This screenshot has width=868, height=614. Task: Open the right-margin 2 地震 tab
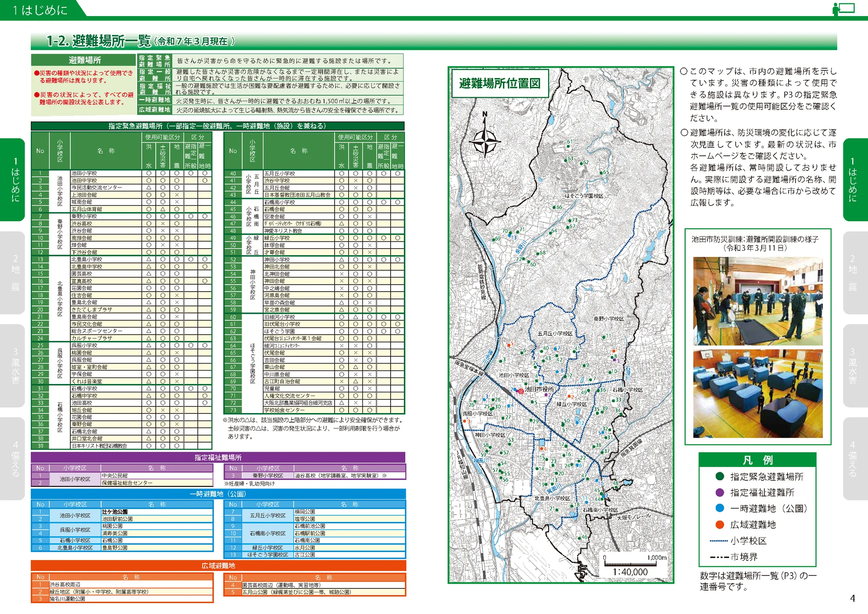[855, 273]
